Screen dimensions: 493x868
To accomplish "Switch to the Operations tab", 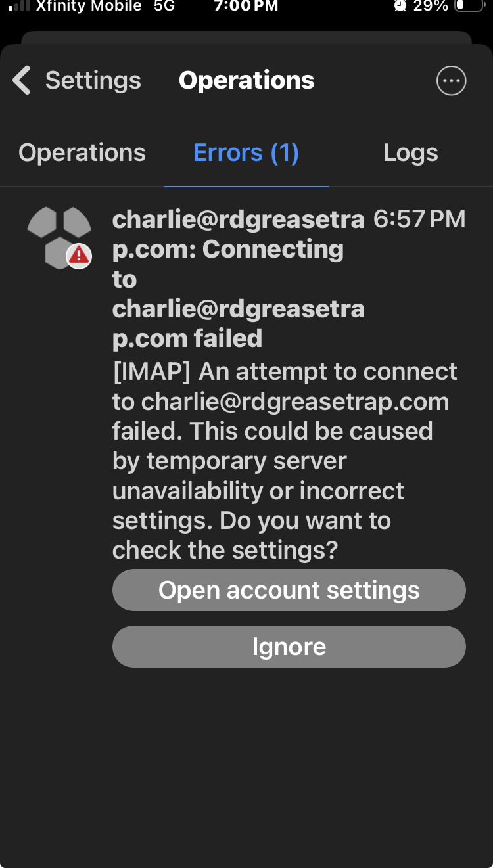I will click(82, 153).
